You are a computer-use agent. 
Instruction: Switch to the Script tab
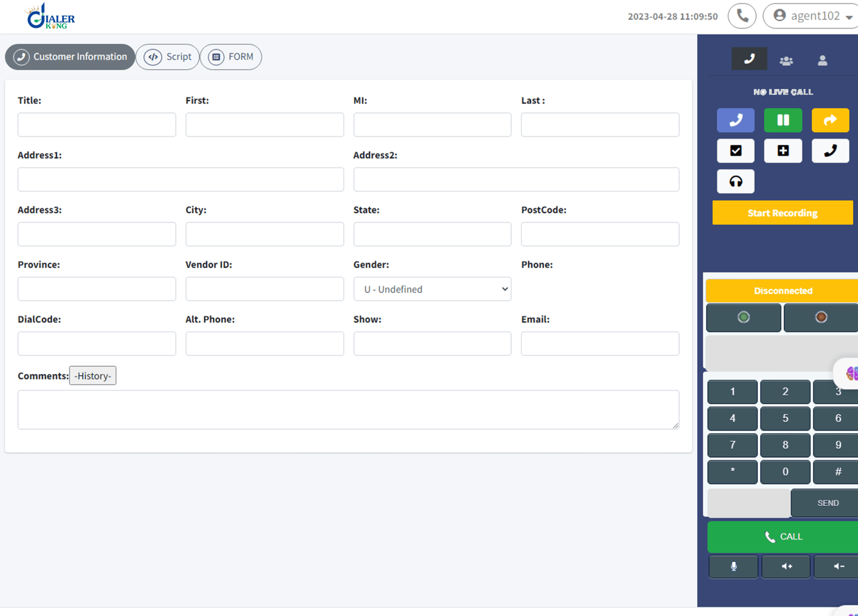(x=167, y=56)
